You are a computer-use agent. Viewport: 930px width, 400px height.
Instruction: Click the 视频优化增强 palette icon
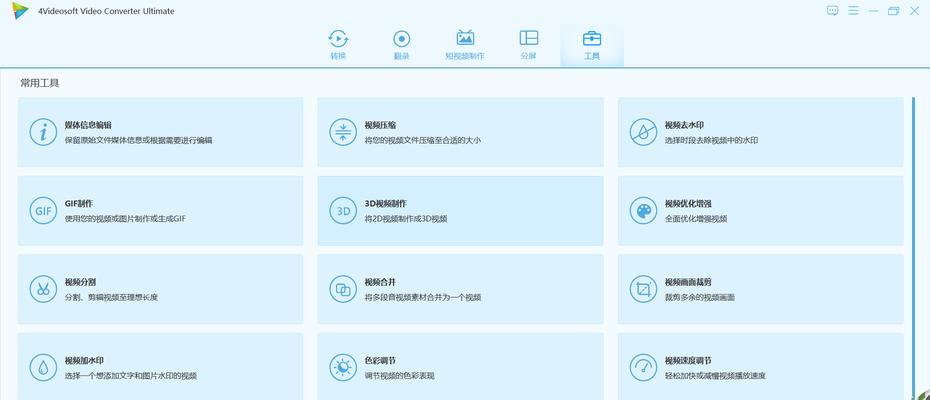click(x=644, y=211)
